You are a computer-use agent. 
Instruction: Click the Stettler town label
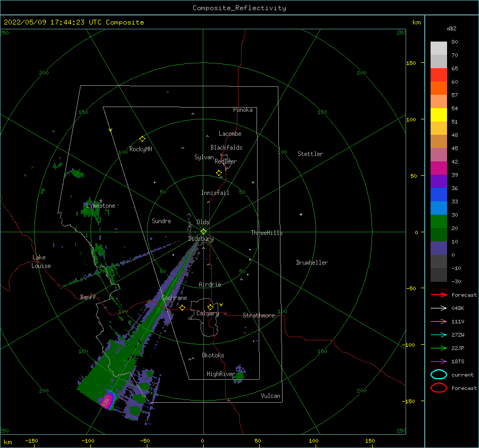(310, 154)
